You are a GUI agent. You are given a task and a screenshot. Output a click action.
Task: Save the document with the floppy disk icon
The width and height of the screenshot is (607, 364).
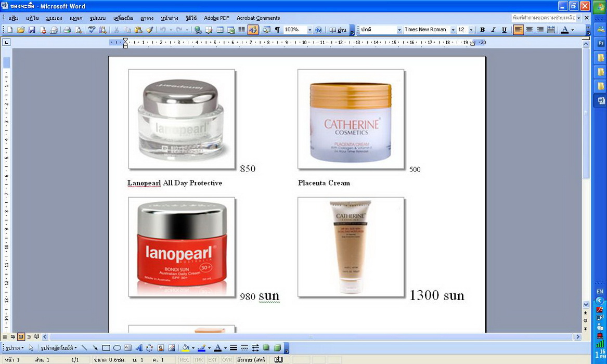click(x=32, y=30)
